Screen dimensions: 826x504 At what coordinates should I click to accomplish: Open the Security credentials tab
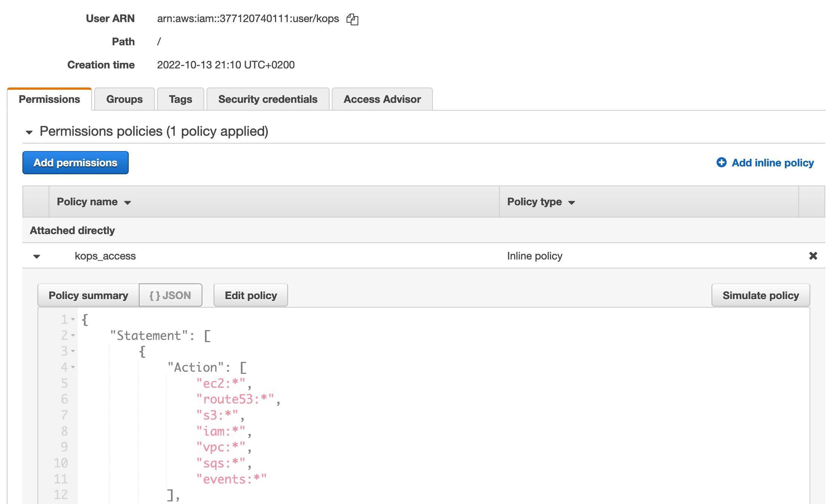tap(268, 99)
